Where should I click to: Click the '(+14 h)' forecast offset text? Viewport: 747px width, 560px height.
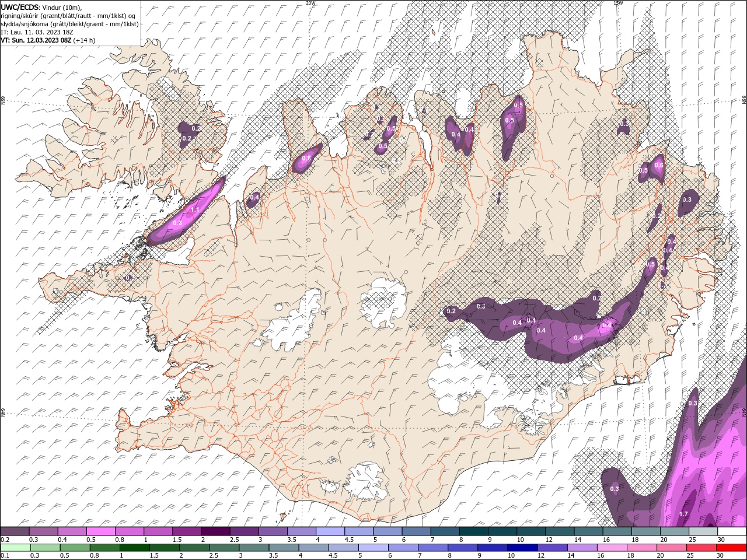point(85,40)
